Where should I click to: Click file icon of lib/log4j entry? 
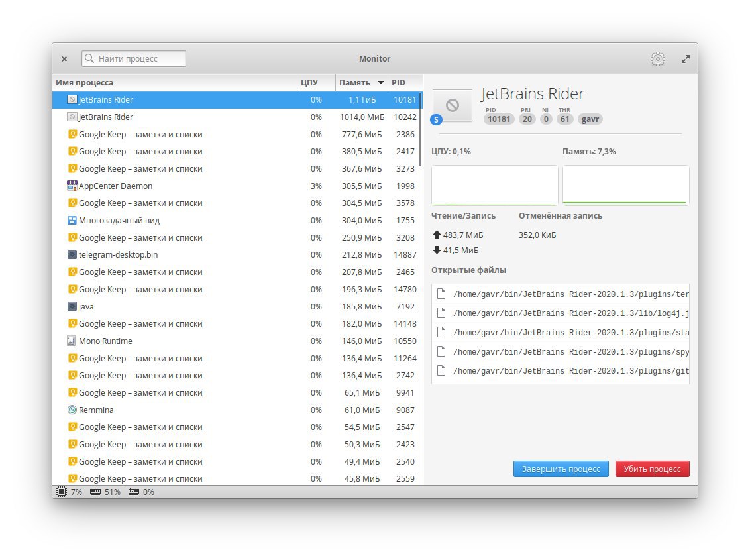[x=441, y=313]
